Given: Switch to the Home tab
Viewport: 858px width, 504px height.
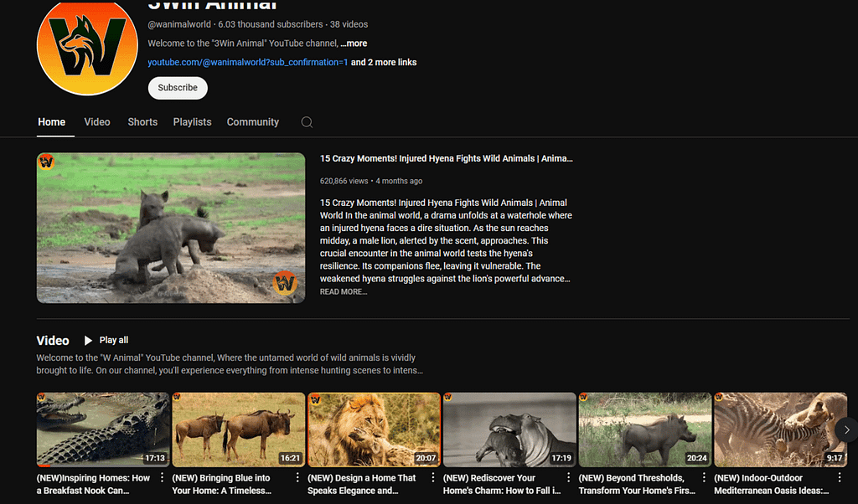Looking at the screenshot, I should click(51, 122).
